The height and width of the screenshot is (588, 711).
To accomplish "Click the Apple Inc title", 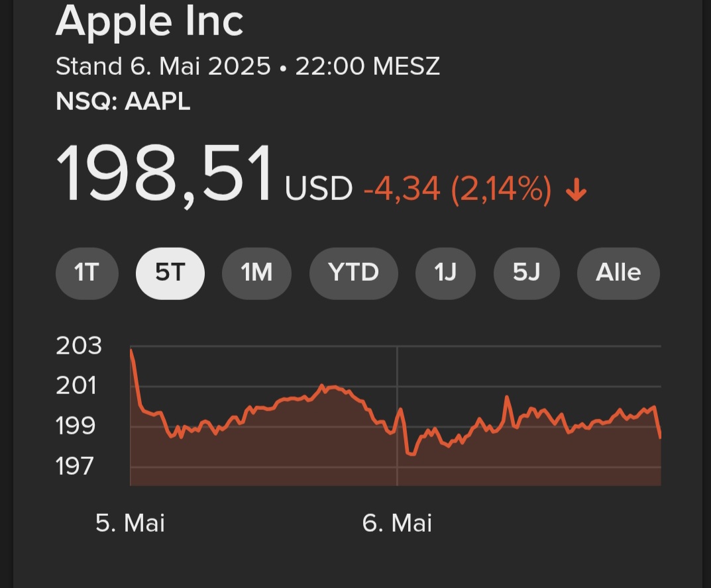I will tap(150, 22).
